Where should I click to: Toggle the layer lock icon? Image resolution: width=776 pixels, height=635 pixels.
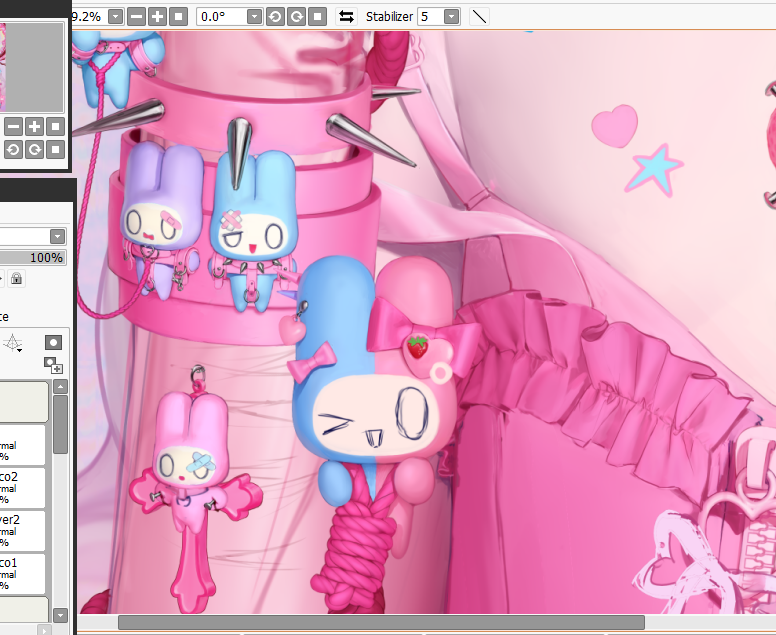16,278
